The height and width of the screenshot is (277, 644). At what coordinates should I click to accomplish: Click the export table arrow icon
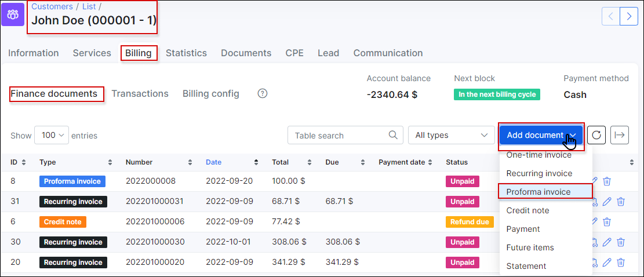(620, 135)
